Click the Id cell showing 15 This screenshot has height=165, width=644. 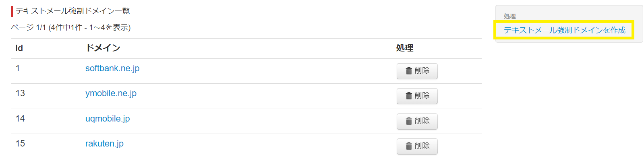pos(20,144)
